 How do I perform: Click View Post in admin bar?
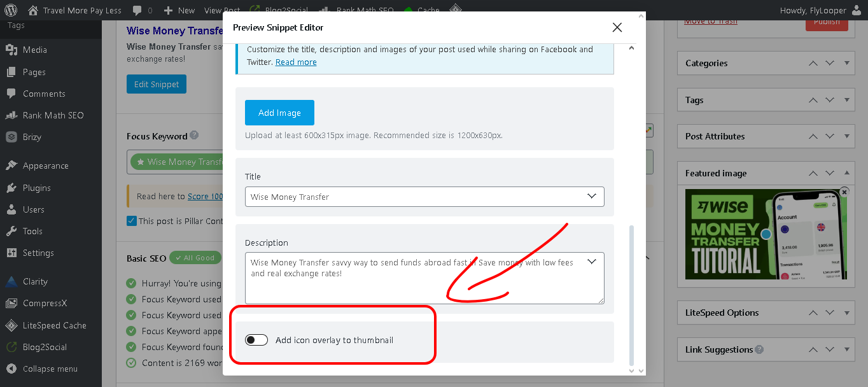point(222,10)
